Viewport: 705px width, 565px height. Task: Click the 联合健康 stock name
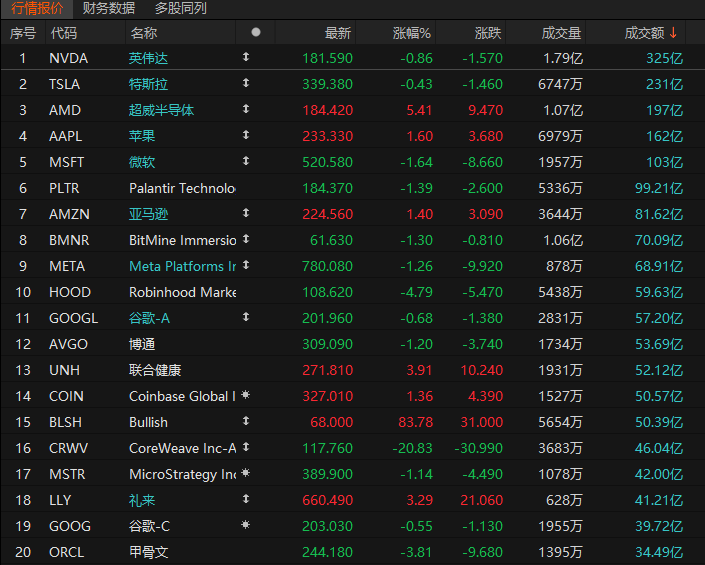[155, 370]
